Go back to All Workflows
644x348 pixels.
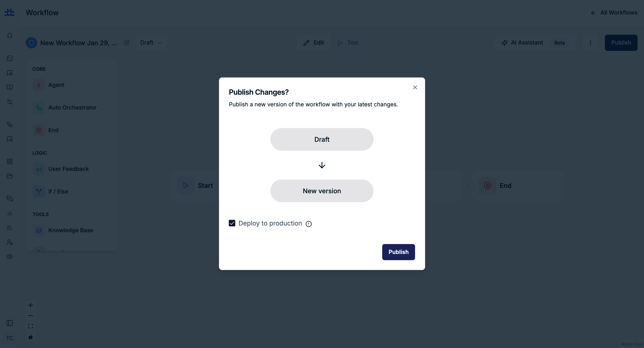click(614, 13)
